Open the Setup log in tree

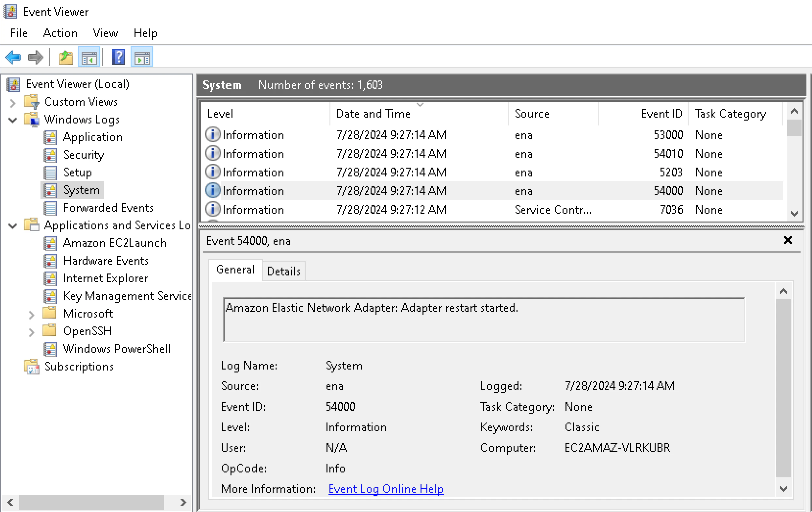click(77, 173)
